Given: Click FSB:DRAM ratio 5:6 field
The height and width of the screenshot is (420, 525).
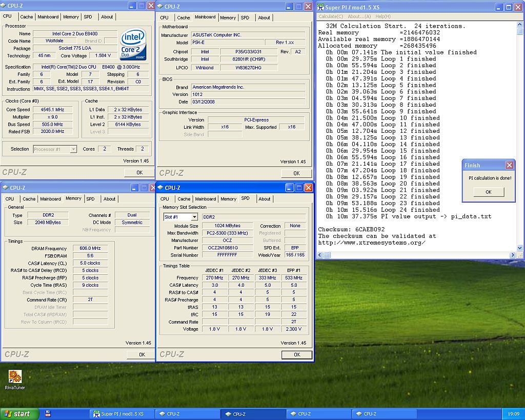Looking at the screenshot, I should [90, 255].
